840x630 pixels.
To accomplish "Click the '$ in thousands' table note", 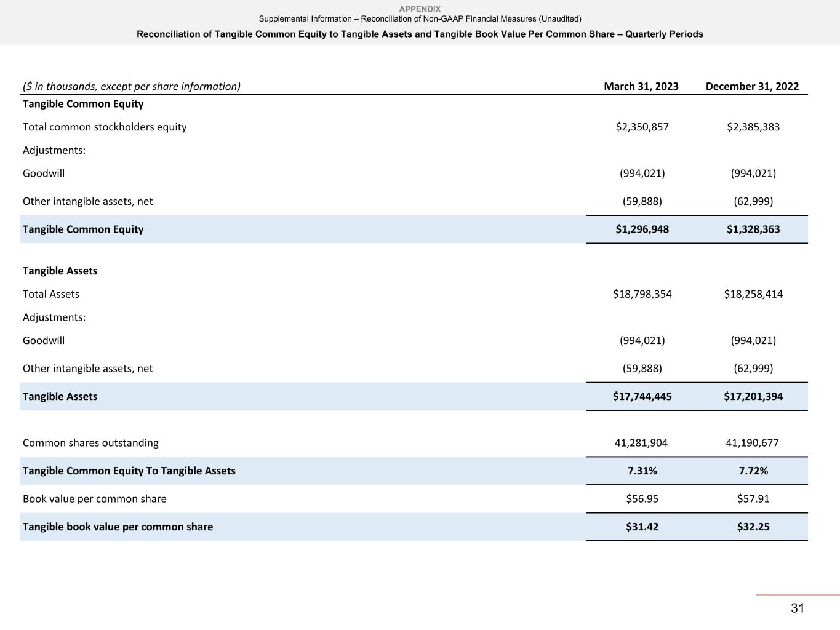I will click(x=131, y=86).
